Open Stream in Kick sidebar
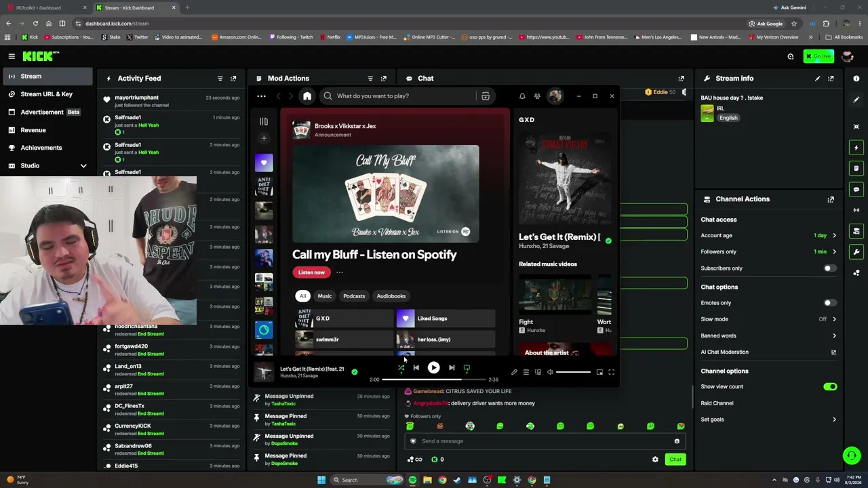 click(x=47, y=77)
